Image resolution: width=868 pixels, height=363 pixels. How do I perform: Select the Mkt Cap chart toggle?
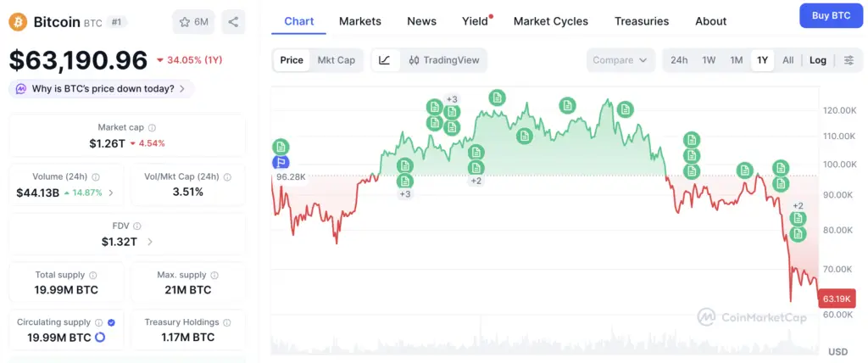(x=337, y=60)
